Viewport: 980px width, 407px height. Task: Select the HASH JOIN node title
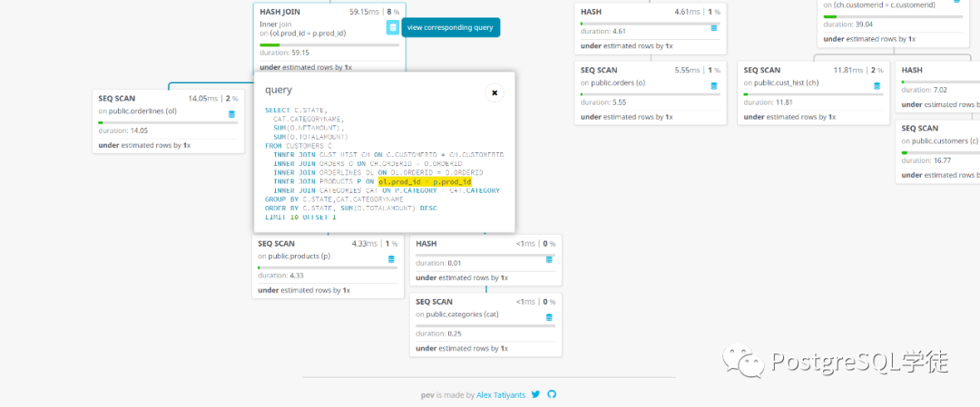(x=279, y=11)
